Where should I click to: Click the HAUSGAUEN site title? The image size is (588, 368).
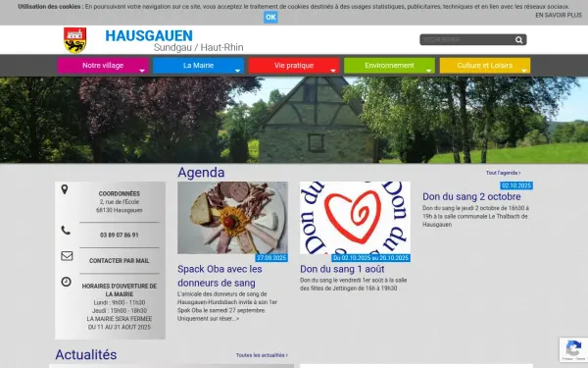149,36
